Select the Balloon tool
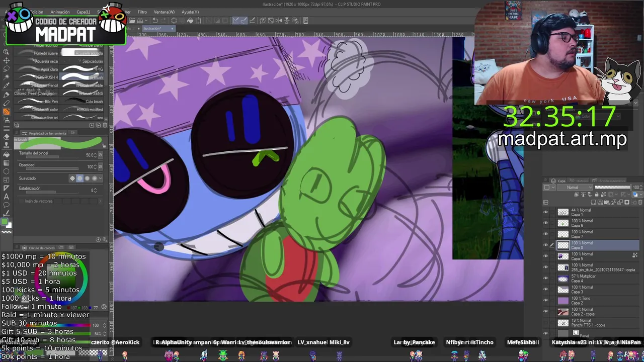The height and width of the screenshot is (362, 644). click(6, 205)
